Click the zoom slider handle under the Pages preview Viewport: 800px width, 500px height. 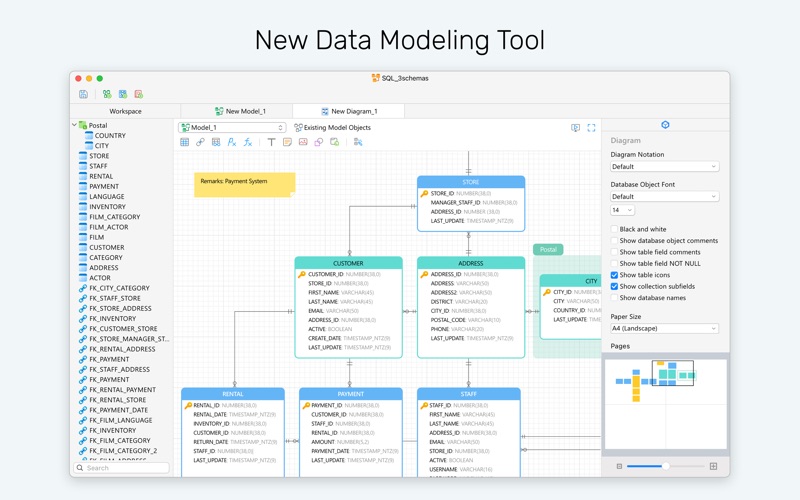click(x=666, y=466)
